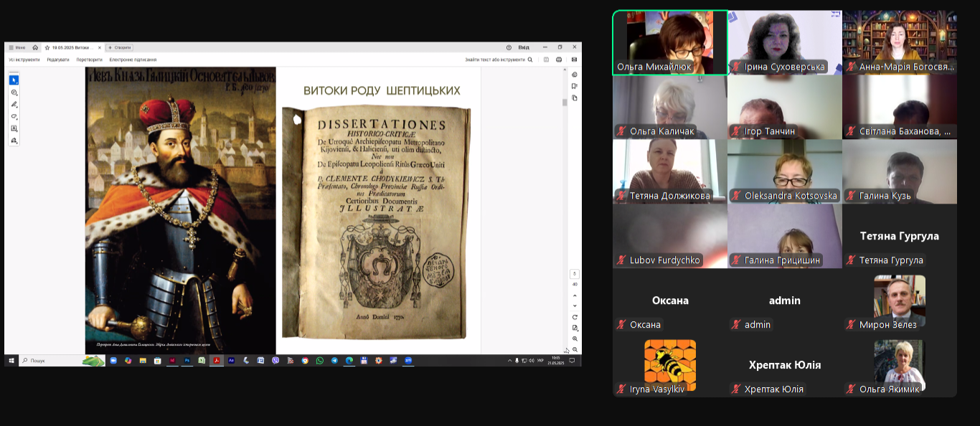980x426 pixels.
Task: Open the signature stamp tool
Action: coord(14,141)
